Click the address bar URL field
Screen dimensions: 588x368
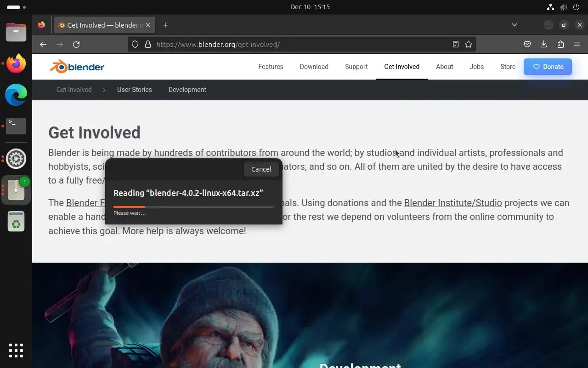[x=301, y=44]
